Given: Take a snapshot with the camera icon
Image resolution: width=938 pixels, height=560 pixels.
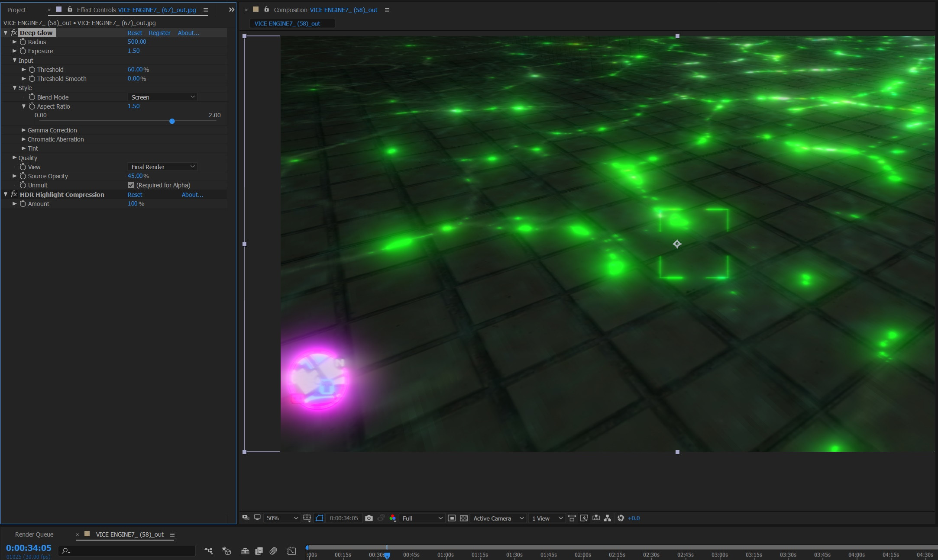Looking at the screenshot, I should click(369, 518).
